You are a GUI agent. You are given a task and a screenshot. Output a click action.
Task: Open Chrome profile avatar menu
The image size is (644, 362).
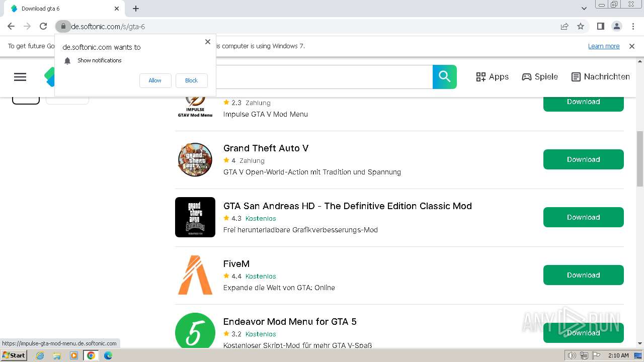(616, 26)
